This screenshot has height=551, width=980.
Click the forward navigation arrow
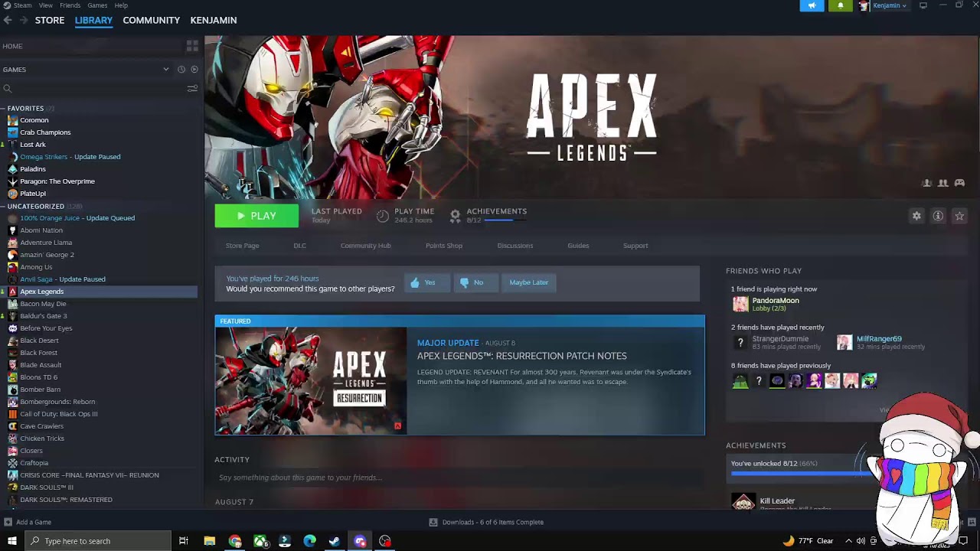coord(23,20)
